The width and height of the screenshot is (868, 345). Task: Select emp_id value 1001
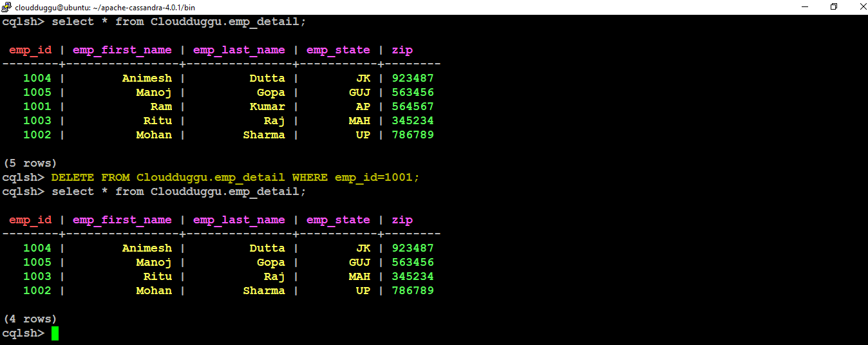point(37,107)
